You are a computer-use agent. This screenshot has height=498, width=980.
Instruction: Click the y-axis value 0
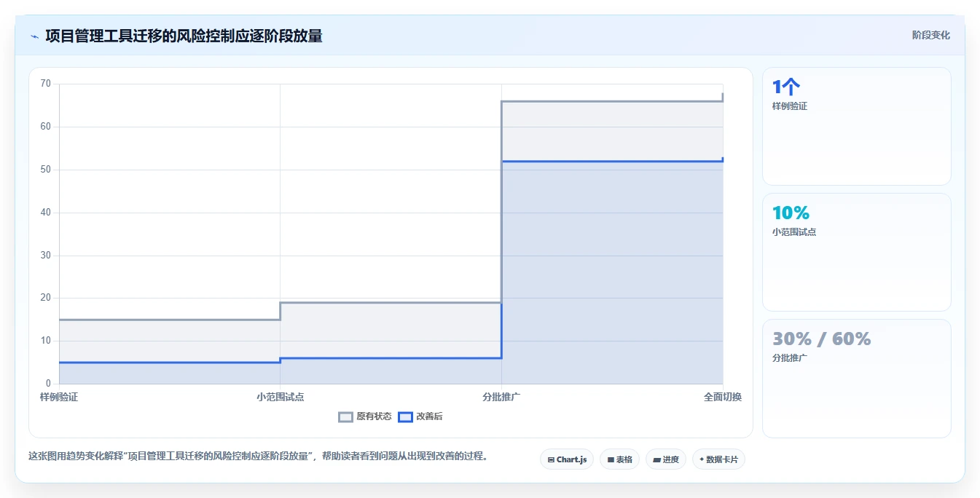[x=49, y=384]
